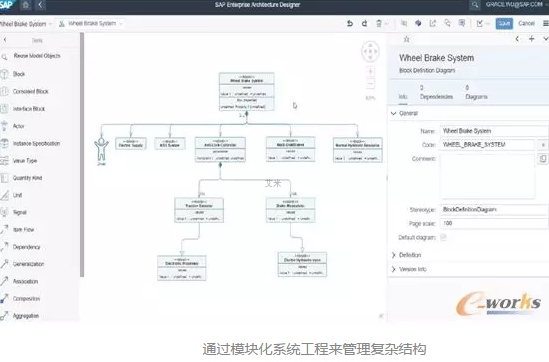Pick the Generalization connector tool
This screenshot has height=362, width=549.
coord(22,264)
